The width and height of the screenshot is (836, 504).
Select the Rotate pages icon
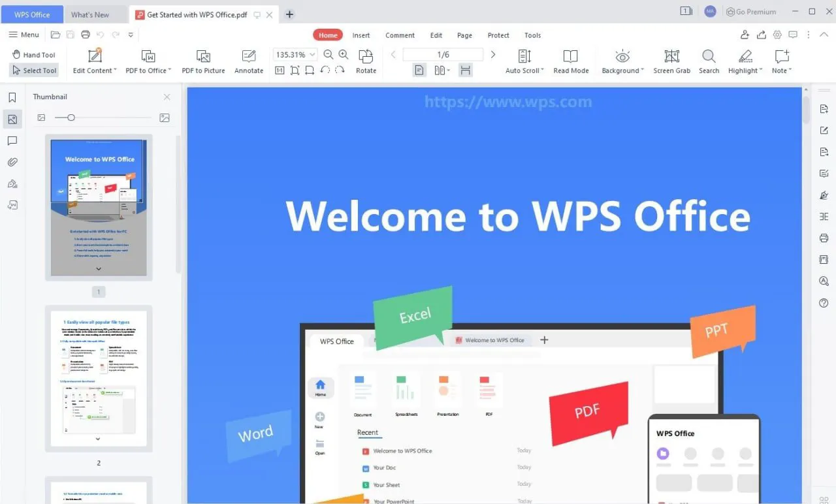coord(366,61)
